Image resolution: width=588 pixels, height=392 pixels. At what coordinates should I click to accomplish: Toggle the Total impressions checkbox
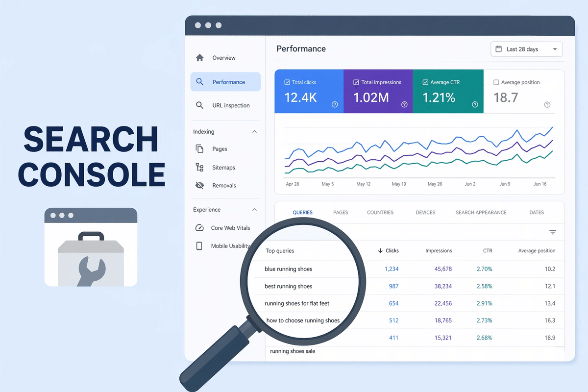356,82
